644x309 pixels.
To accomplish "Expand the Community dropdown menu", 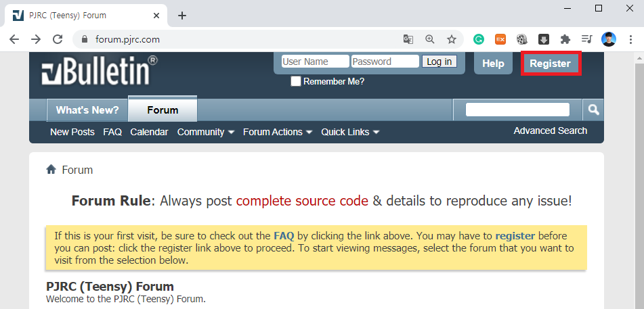I will (206, 132).
